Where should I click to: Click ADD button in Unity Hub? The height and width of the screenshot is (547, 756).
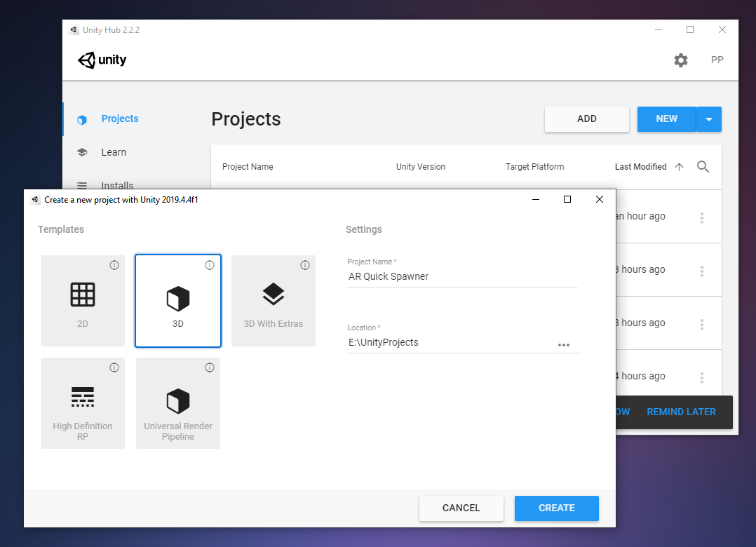click(x=587, y=119)
